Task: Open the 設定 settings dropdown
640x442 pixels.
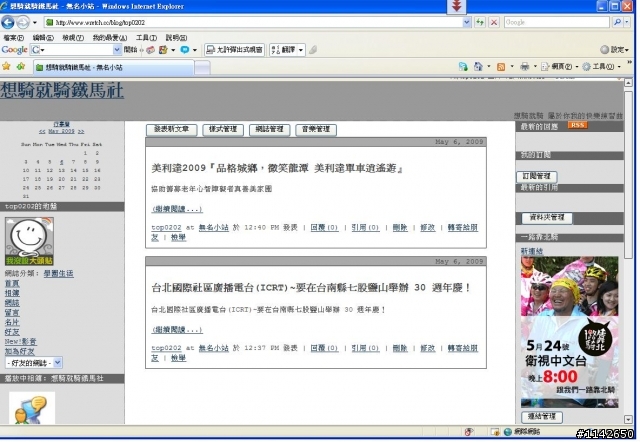Action: (x=614, y=50)
